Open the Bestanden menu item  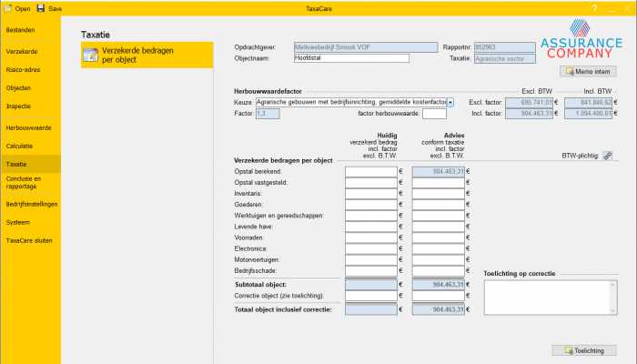point(20,30)
